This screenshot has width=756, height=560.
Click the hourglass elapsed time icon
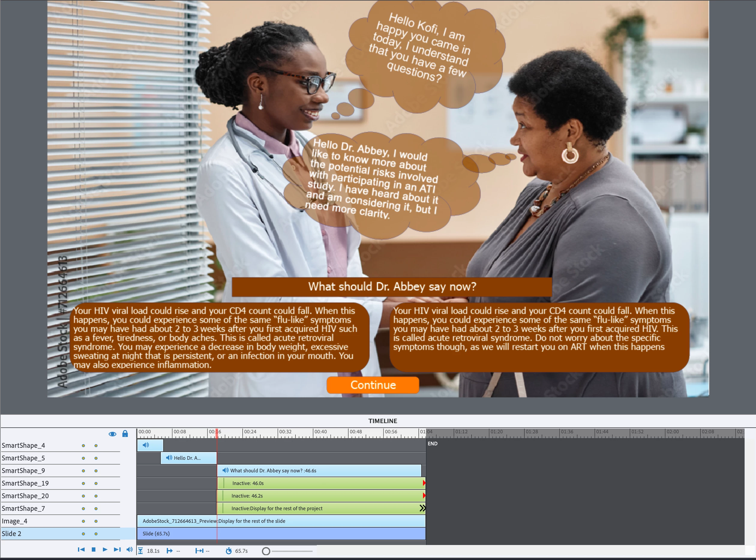click(x=140, y=551)
